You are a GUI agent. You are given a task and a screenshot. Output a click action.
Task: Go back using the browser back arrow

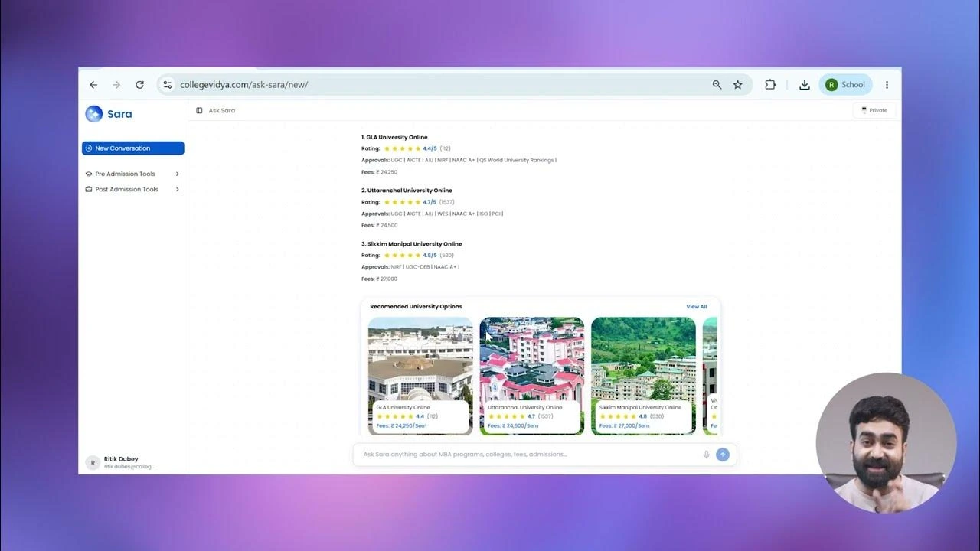pyautogui.click(x=93, y=85)
